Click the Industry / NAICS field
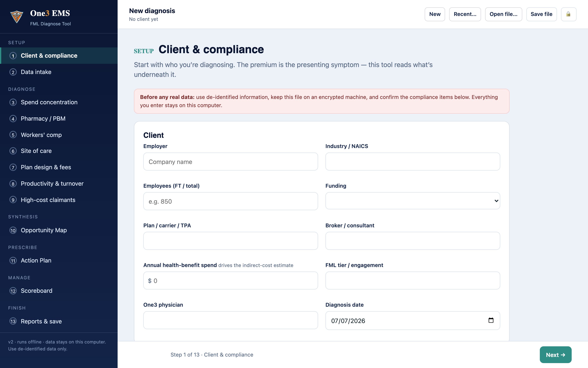Viewport: 588px width, 368px height. click(x=413, y=162)
